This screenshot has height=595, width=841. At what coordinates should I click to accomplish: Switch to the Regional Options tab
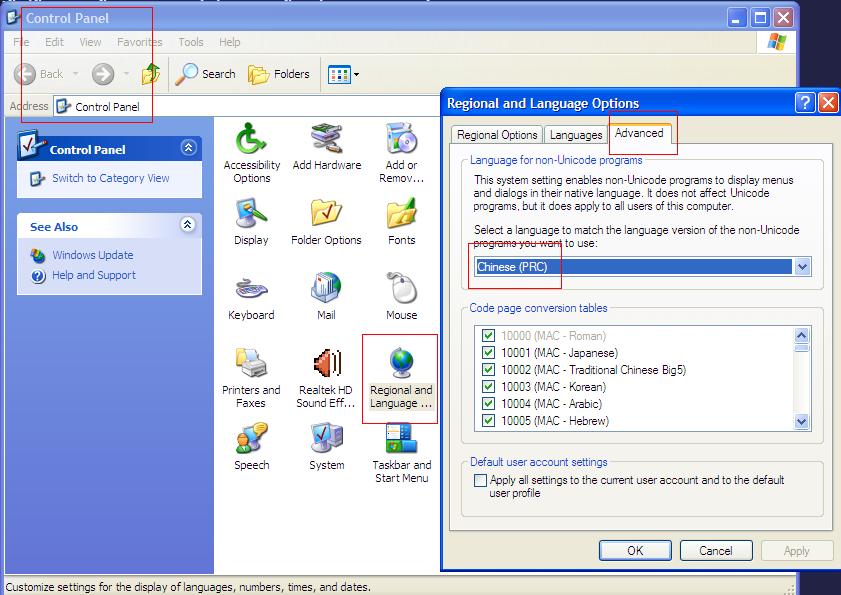[x=497, y=135]
